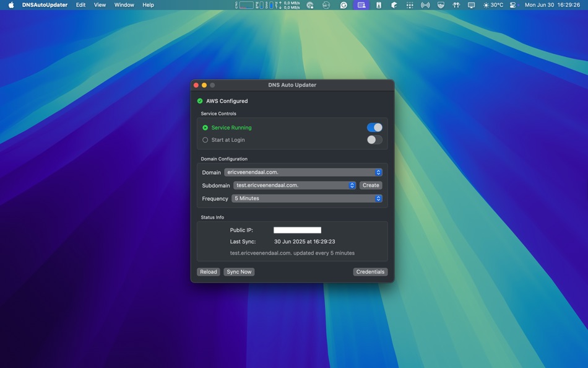Open the Window menu

124,5
